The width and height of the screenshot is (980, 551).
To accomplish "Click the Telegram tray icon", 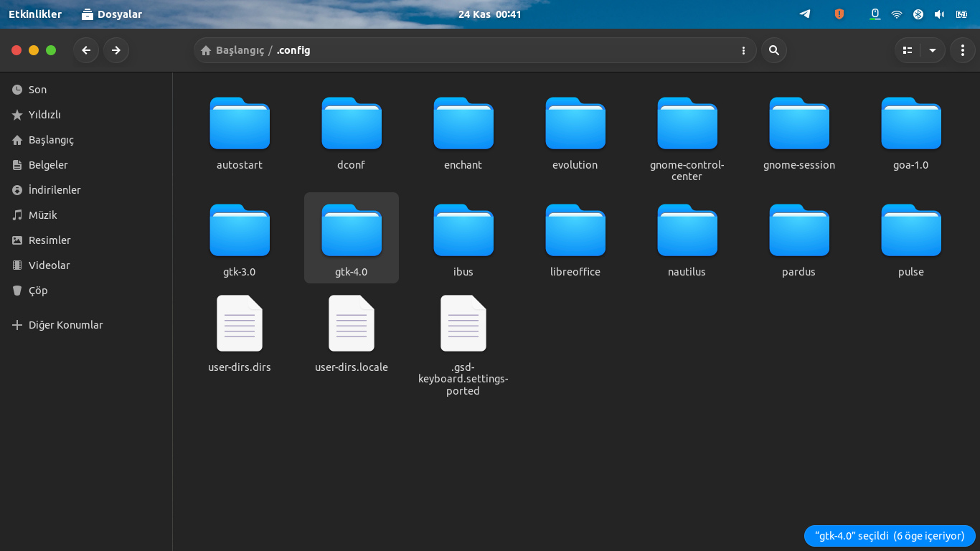I will pos(805,14).
